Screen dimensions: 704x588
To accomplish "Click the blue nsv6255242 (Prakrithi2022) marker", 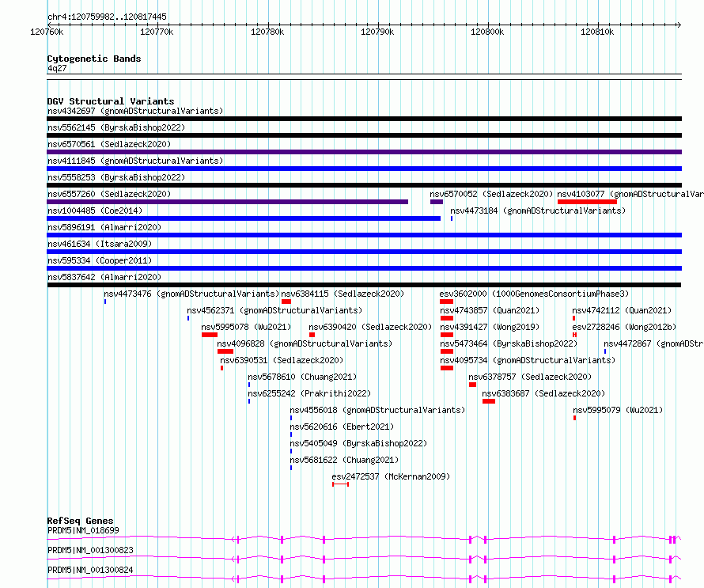I will [x=249, y=401].
